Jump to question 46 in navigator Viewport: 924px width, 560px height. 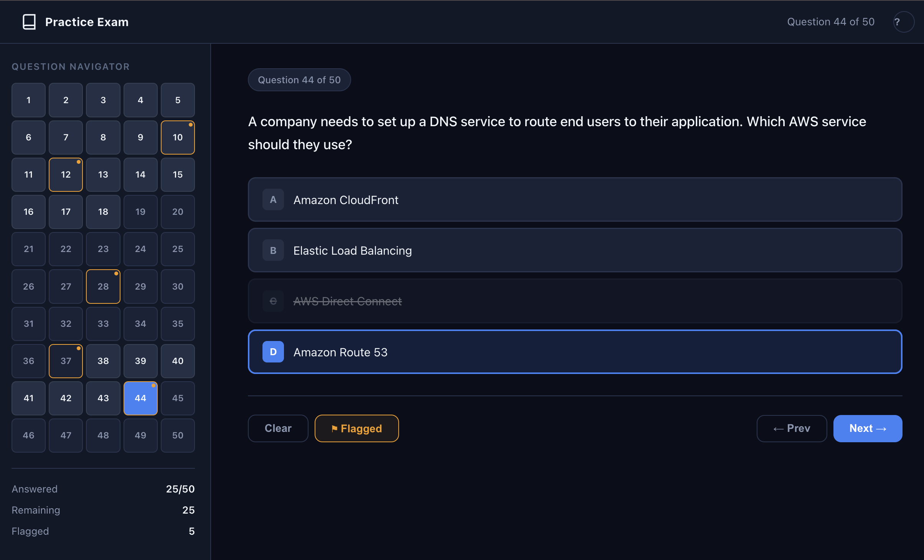[x=28, y=435]
